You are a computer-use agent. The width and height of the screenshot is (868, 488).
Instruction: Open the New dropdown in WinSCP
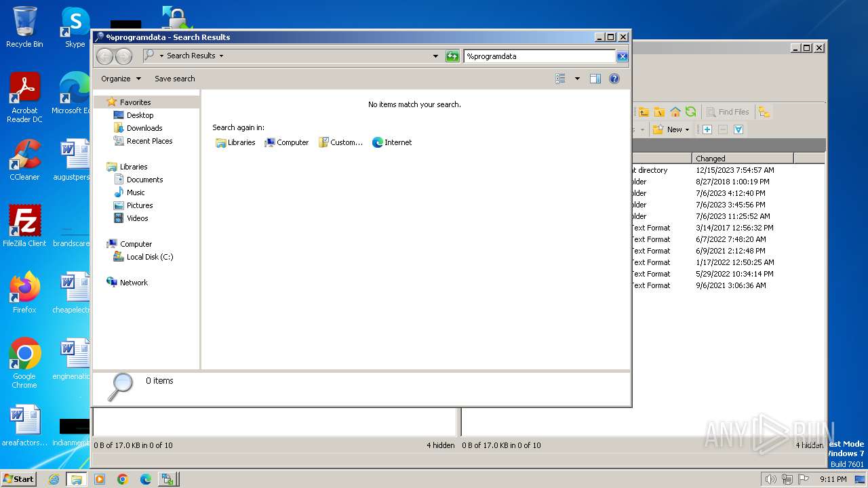point(671,129)
